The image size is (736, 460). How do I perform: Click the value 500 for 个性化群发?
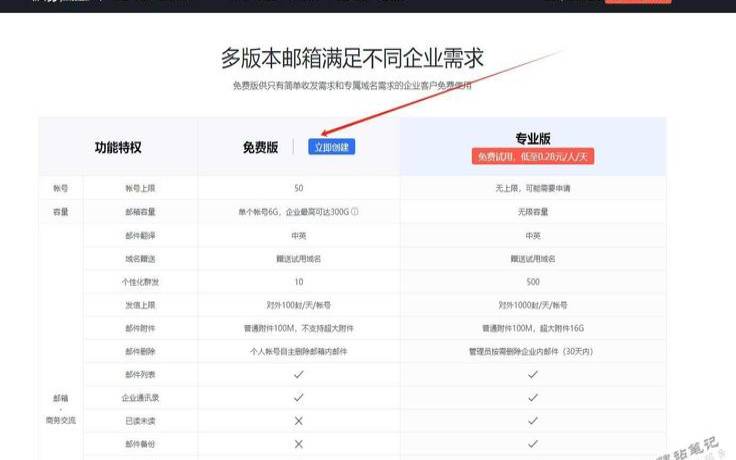pyautogui.click(x=533, y=282)
